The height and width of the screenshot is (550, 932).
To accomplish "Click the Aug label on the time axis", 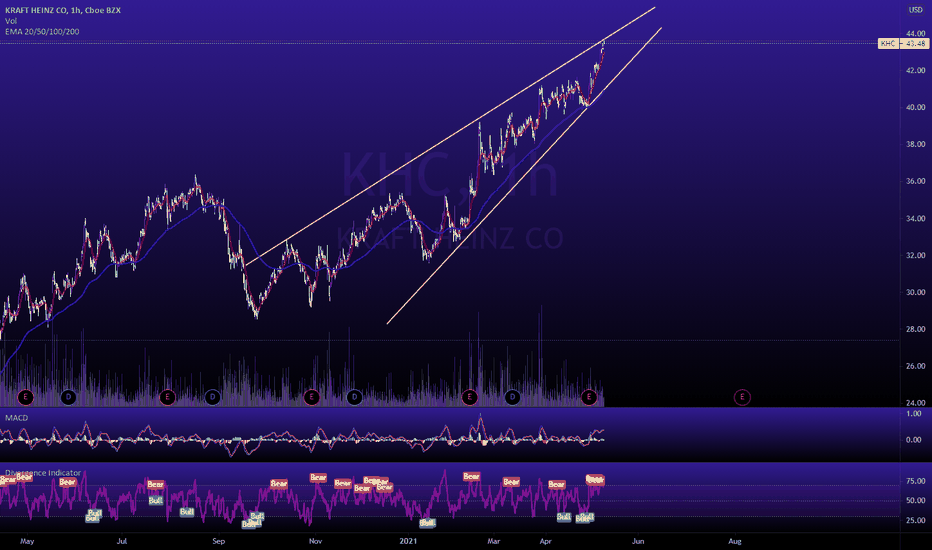I will pyautogui.click(x=735, y=541).
